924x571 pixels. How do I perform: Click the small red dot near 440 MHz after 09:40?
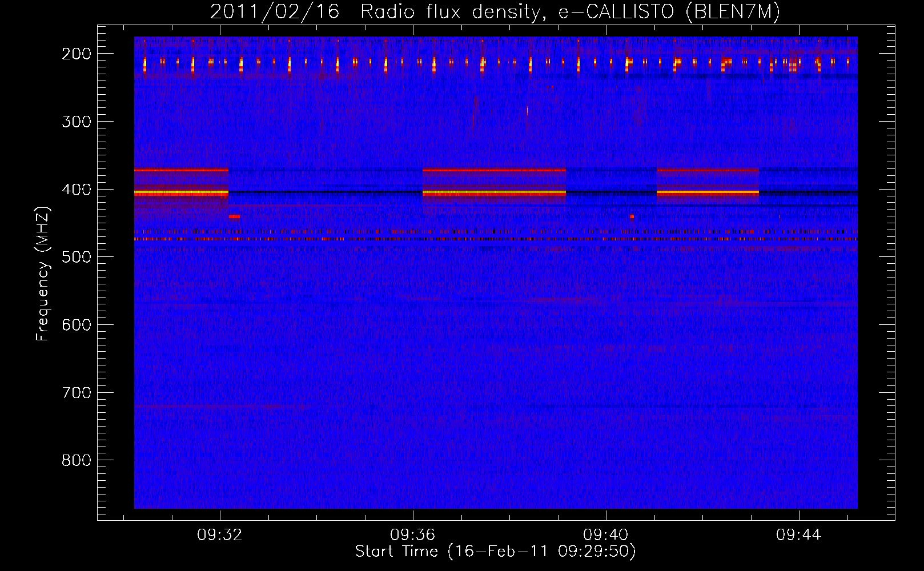pyautogui.click(x=632, y=217)
